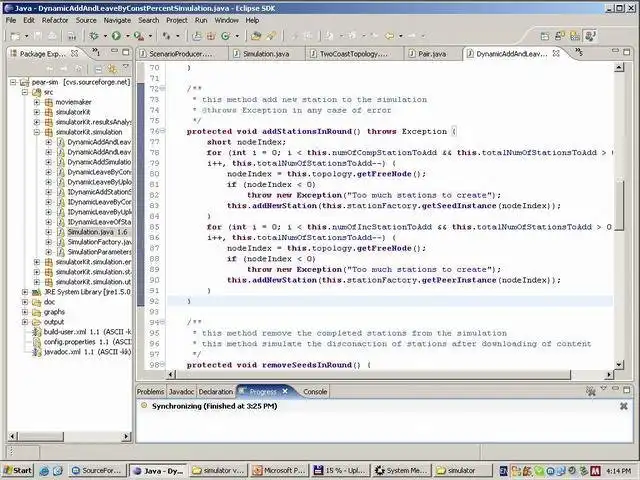Switch to the Problems tab
Image resolution: width=640 pixels, height=480 pixels.
[150, 391]
